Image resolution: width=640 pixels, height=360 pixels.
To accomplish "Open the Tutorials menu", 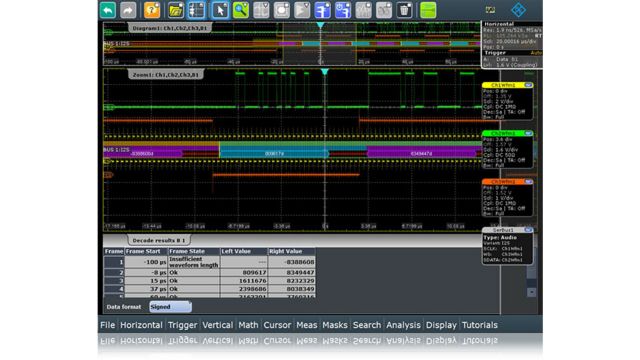I will tap(480, 325).
